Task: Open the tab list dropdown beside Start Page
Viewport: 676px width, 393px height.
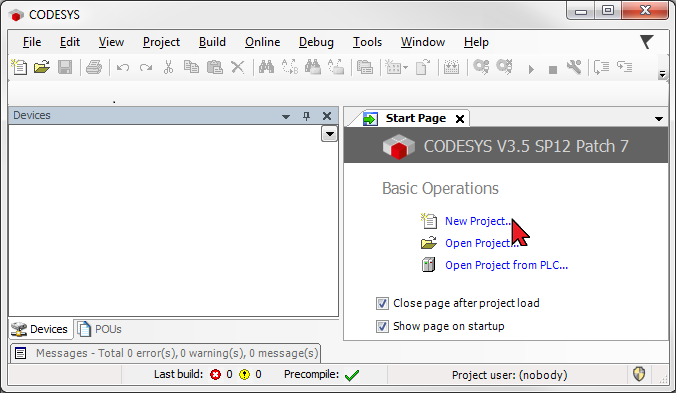Action: pos(659,119)
